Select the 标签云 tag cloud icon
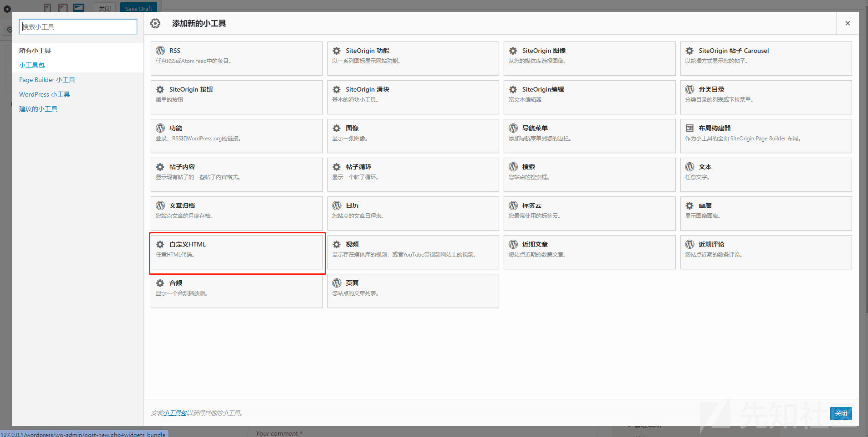868x437 pixels. click(513, 206)
